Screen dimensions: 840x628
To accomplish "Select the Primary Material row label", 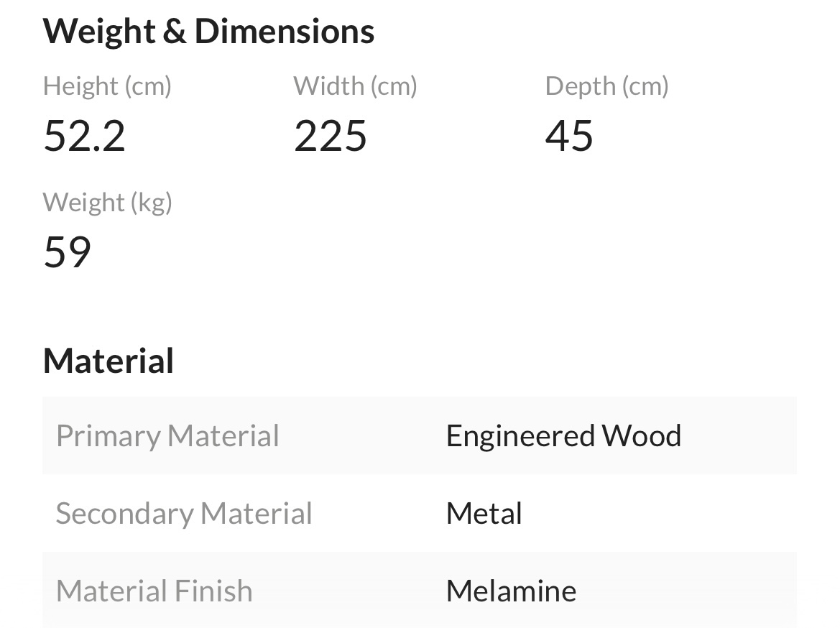I will coord(167,435).
